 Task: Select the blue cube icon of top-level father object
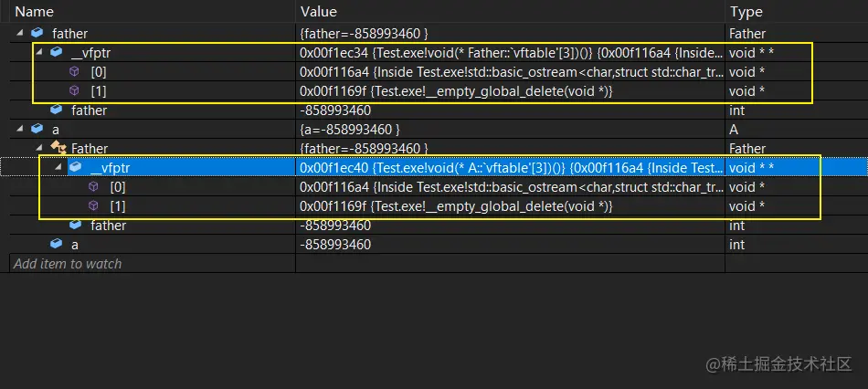click(x=37, y=33)
